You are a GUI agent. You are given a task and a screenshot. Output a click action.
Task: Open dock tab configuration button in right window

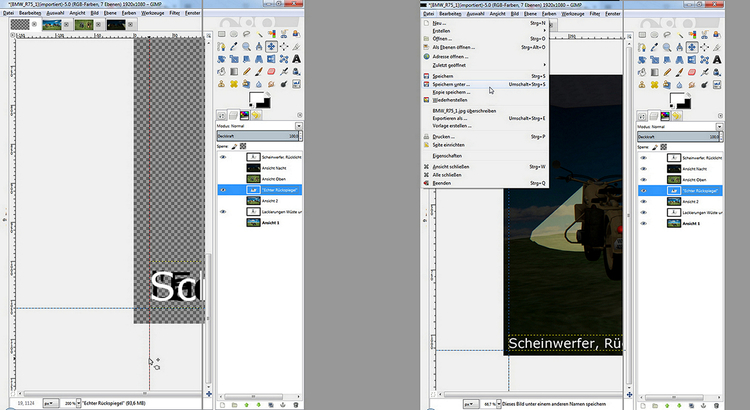[720, 116]
